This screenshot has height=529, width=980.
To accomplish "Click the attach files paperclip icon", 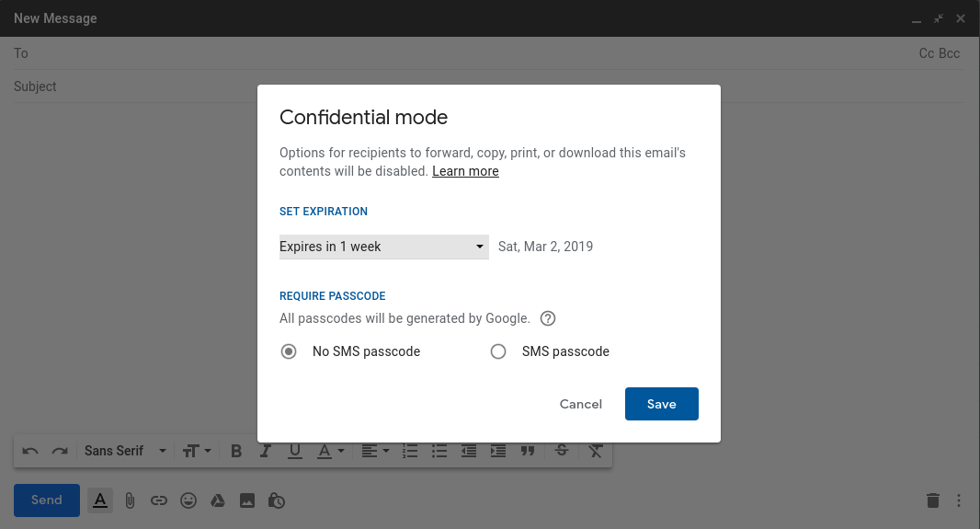I will pyautogui.click(x=130, y=500).
